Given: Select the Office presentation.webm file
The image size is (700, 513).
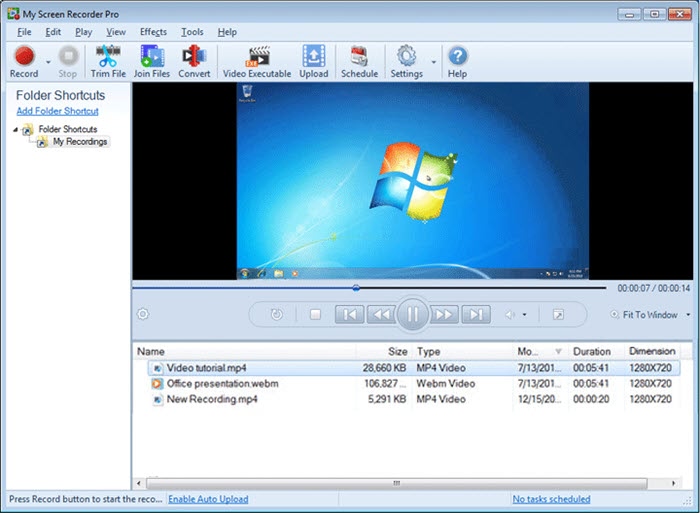Looking at the screenshot, I should tap(222, 384).
